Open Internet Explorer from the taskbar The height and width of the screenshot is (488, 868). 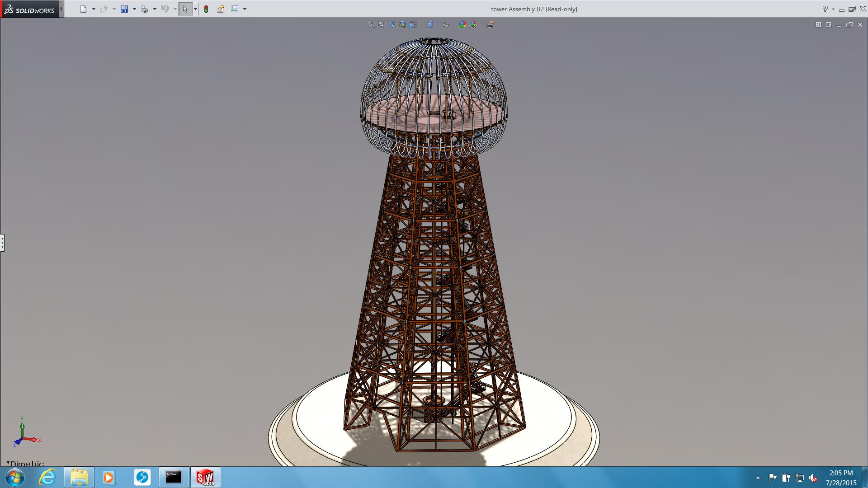(x=47, y=477)
